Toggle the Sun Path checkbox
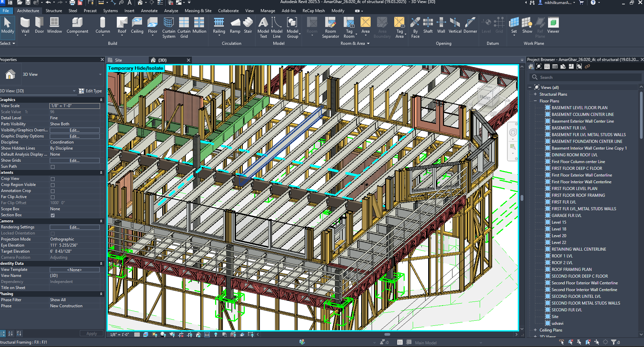The image size is (644, 347). click(x=53, y=167)
